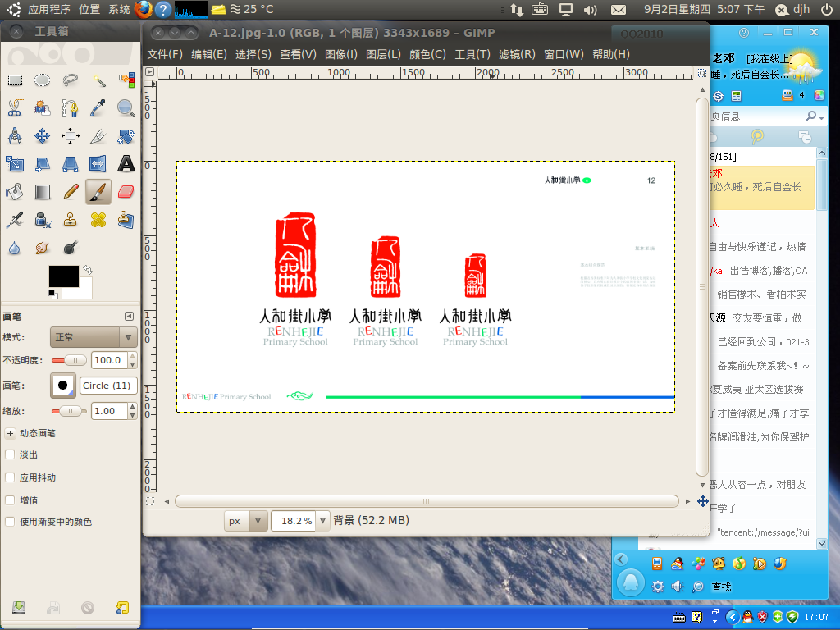Click the 查找 search button in QQ window
This screenshot has height=630, width=840.
[x=721, y=587]
